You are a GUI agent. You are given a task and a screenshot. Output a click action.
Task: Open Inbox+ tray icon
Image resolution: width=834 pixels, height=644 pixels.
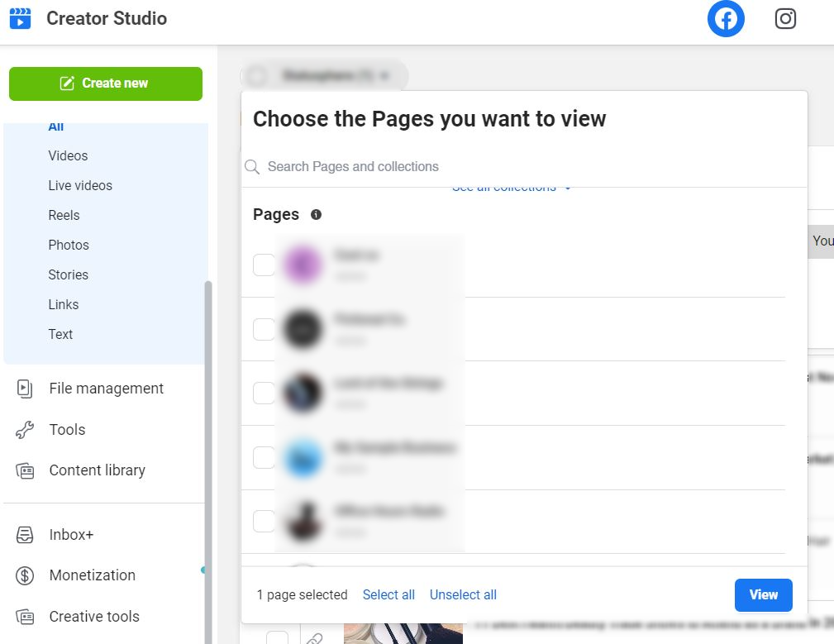click(x=25, y=535)
